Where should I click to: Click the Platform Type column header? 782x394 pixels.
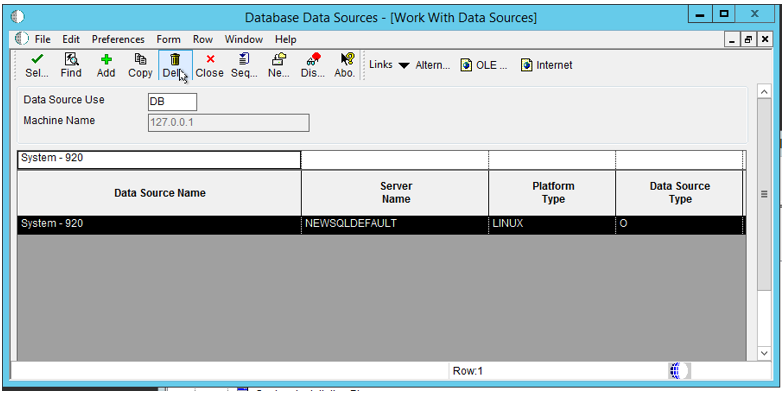point(552,193)
